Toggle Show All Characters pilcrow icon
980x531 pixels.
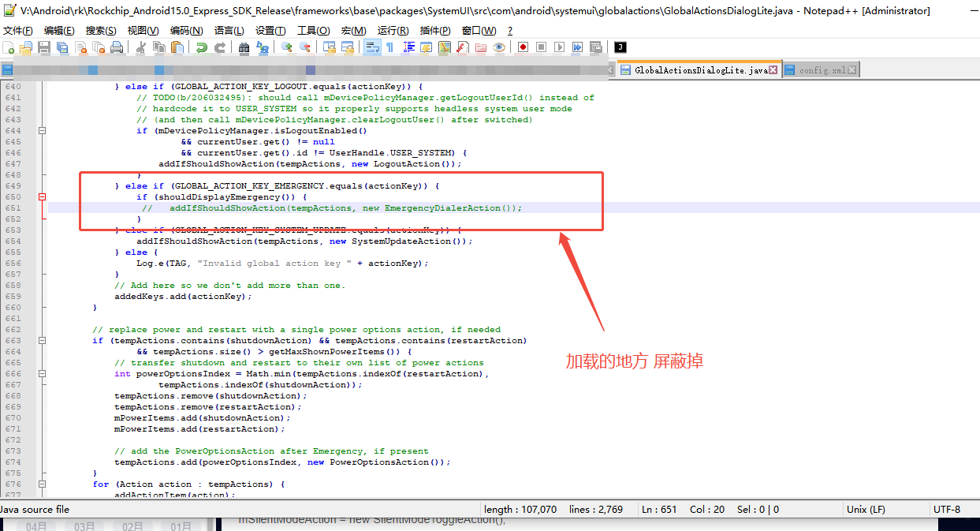390,47
